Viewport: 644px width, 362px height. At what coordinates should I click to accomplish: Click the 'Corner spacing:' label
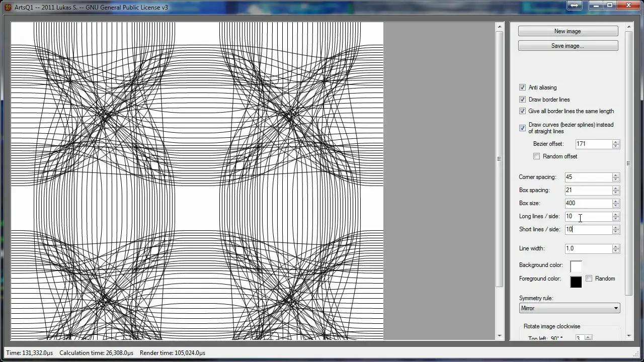pyautogui.click(x=537, y=177)
